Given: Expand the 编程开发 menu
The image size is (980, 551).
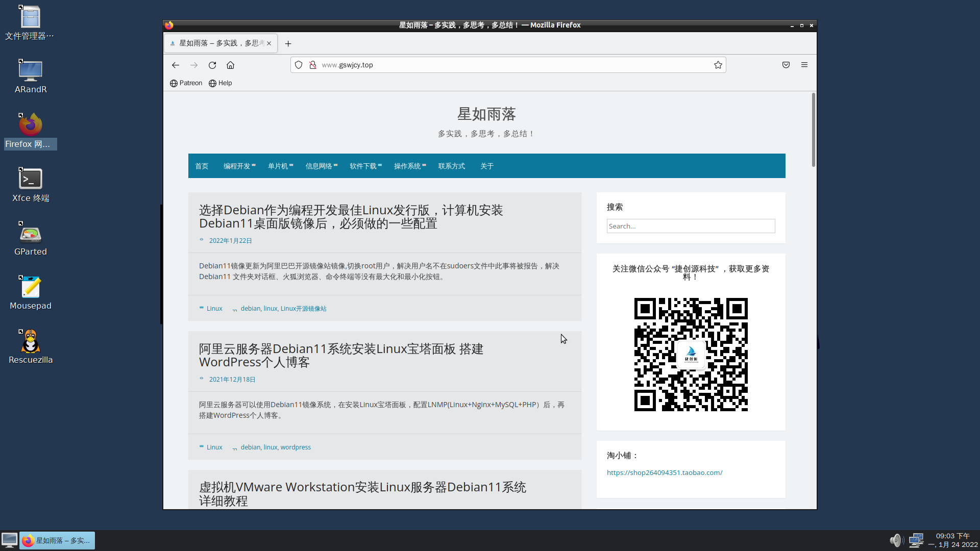Looking at the screenshot, I should point(239,166).
